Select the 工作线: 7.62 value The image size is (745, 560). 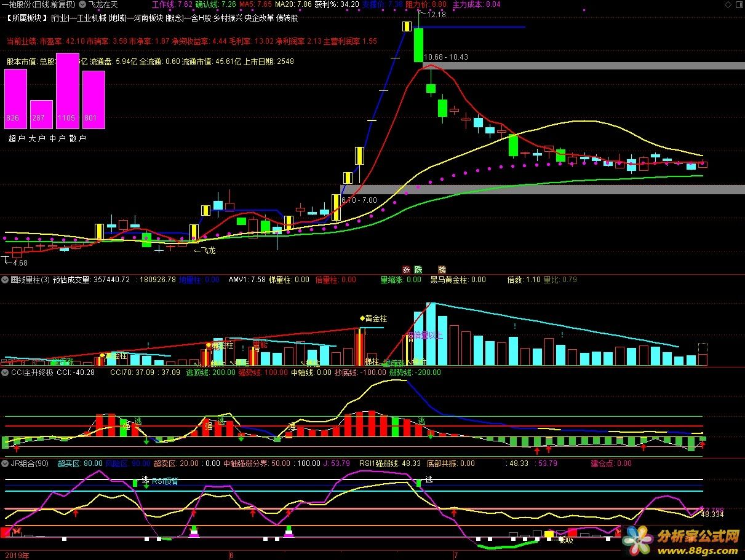[x=172, y=4]
